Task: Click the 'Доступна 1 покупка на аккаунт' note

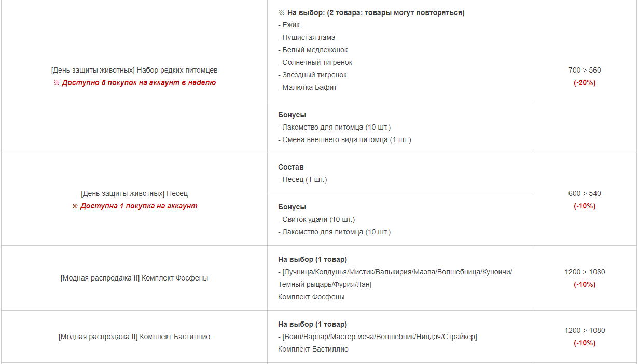Action: pyautogui.click(x=135, y=206)
